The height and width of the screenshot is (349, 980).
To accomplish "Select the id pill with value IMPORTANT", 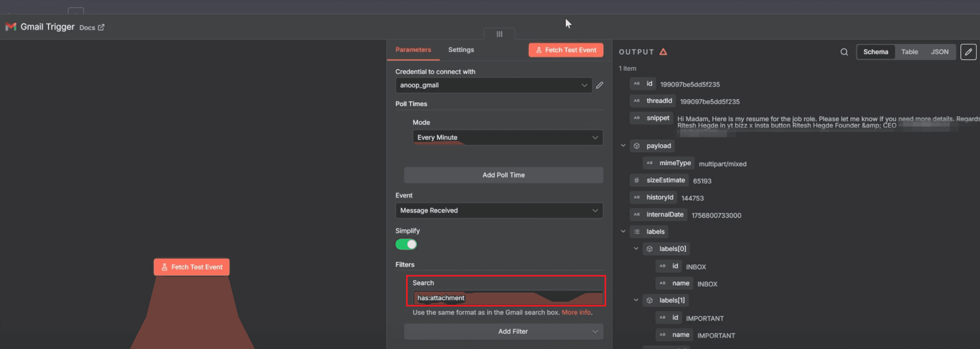I will 669,317.
